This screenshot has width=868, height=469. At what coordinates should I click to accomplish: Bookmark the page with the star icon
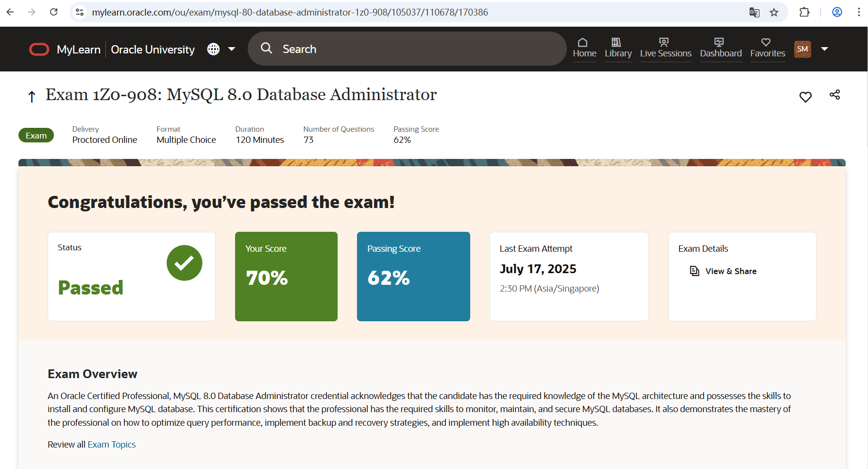774,12
